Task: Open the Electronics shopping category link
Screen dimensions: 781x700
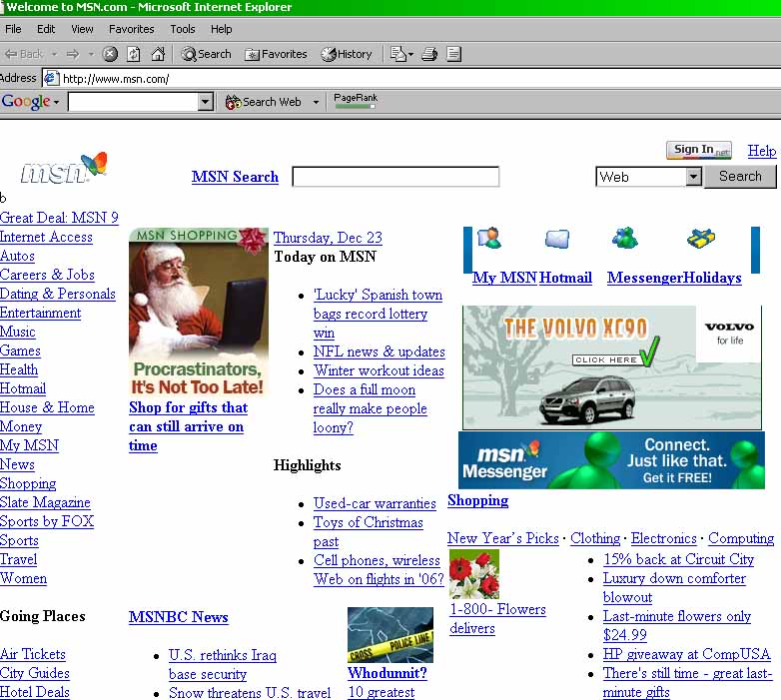Action: (664, 538)
